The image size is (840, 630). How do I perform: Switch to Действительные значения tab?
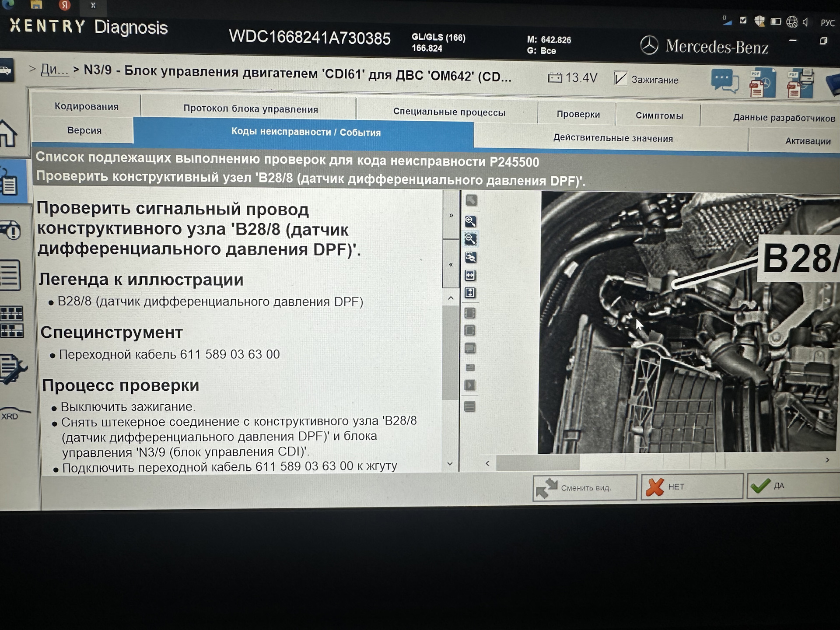tap(612, 138)
